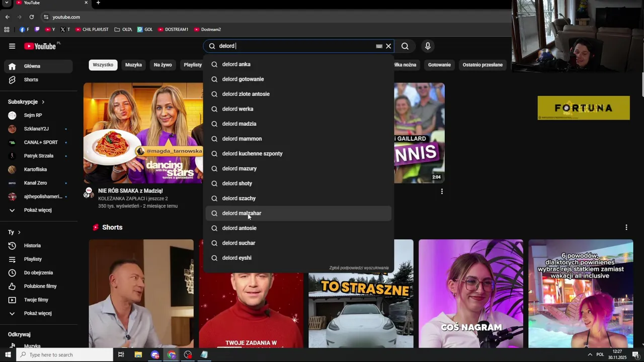Pick the suggestion delord werka
This screenshot has width=644, height=362.
pos(298,109)
